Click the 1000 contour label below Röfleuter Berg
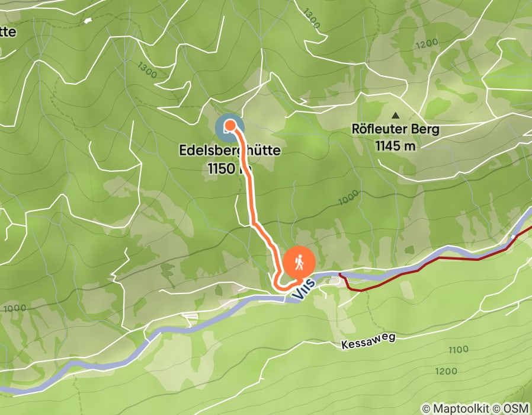 pyautogui.click(x=349, y=197)
